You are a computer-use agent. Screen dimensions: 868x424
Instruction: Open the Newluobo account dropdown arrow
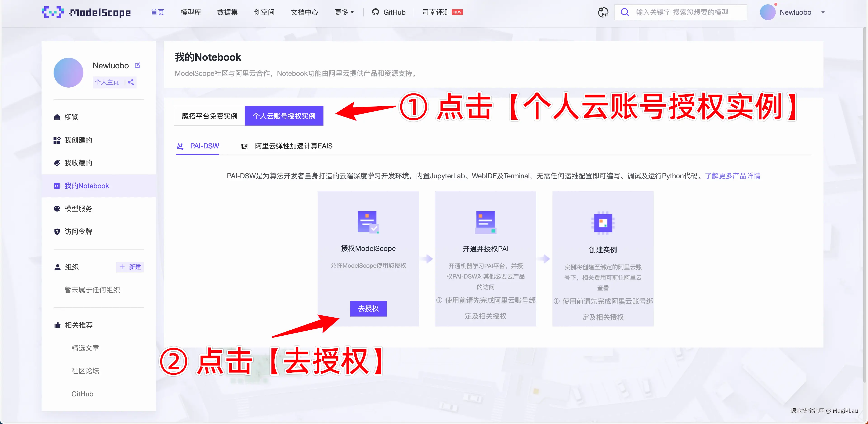coord(823,12)
